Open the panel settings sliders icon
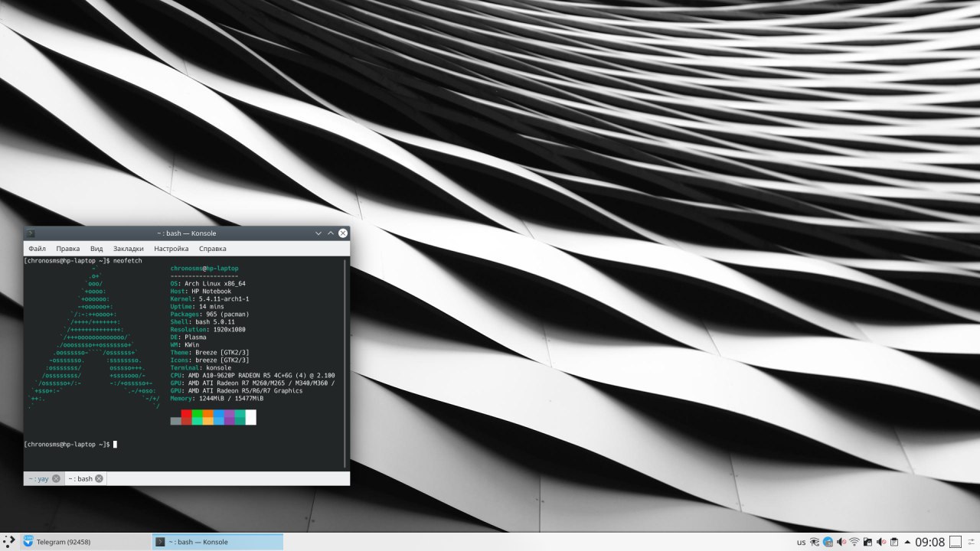Image resolution: width=980 pixels, height=551 pixels. click(971, 542)
